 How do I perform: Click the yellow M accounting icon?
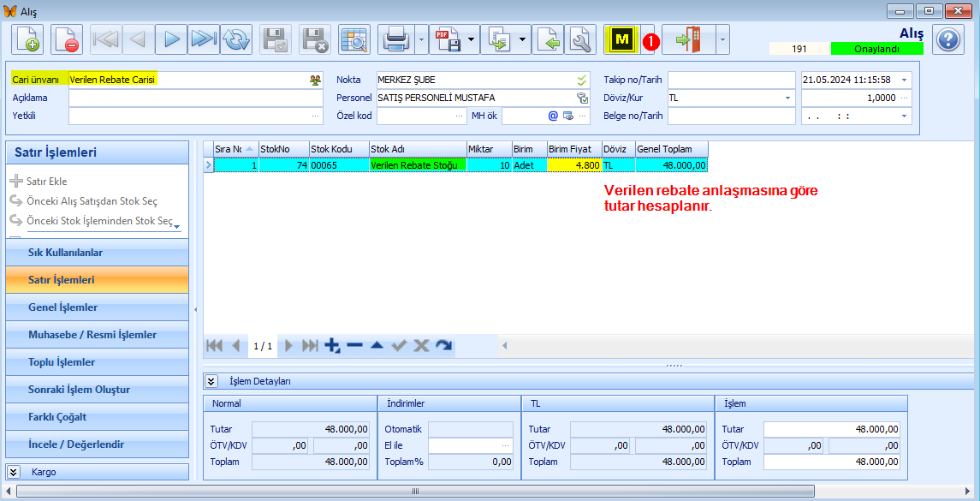click(x=622, y=39)
